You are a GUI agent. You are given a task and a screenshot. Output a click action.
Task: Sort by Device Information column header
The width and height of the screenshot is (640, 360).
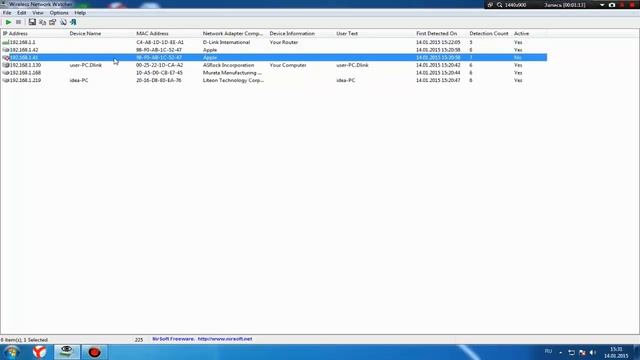301,33
